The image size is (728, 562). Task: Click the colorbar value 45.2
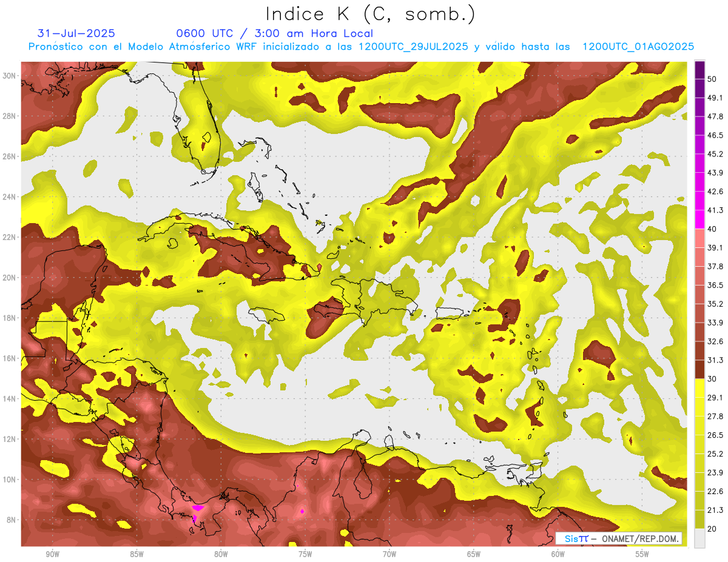coord(715,154)
